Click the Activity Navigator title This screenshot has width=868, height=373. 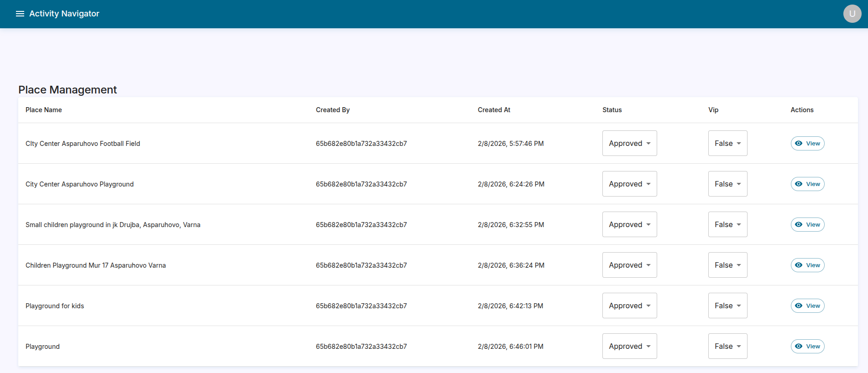click(64, 14)
